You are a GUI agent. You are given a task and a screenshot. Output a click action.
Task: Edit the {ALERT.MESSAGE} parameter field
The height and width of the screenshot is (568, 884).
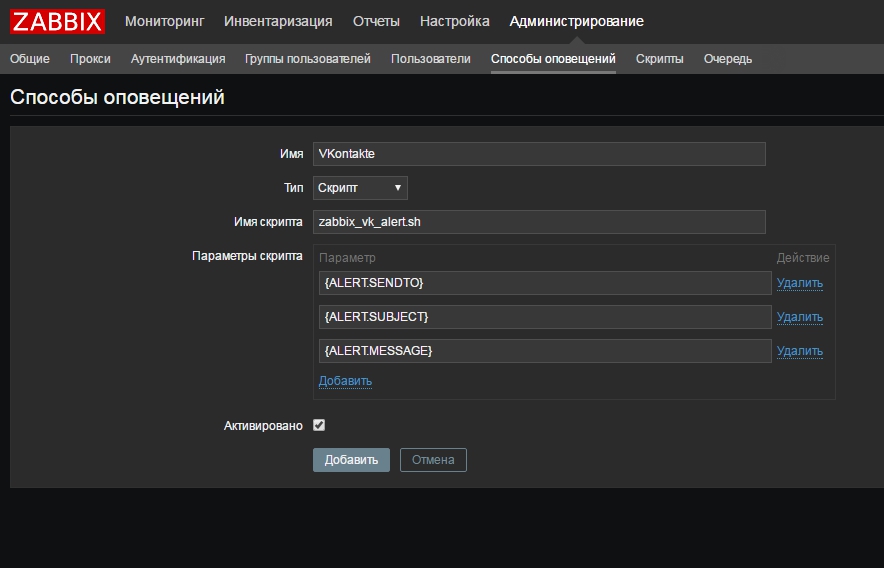point(545,350)
